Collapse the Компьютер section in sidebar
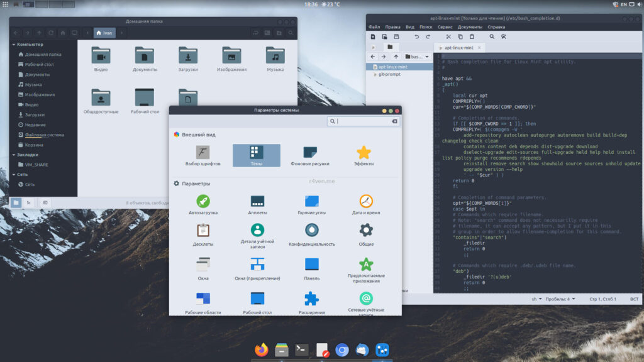This screenshot has width=644, height=362. coord(13,45)
